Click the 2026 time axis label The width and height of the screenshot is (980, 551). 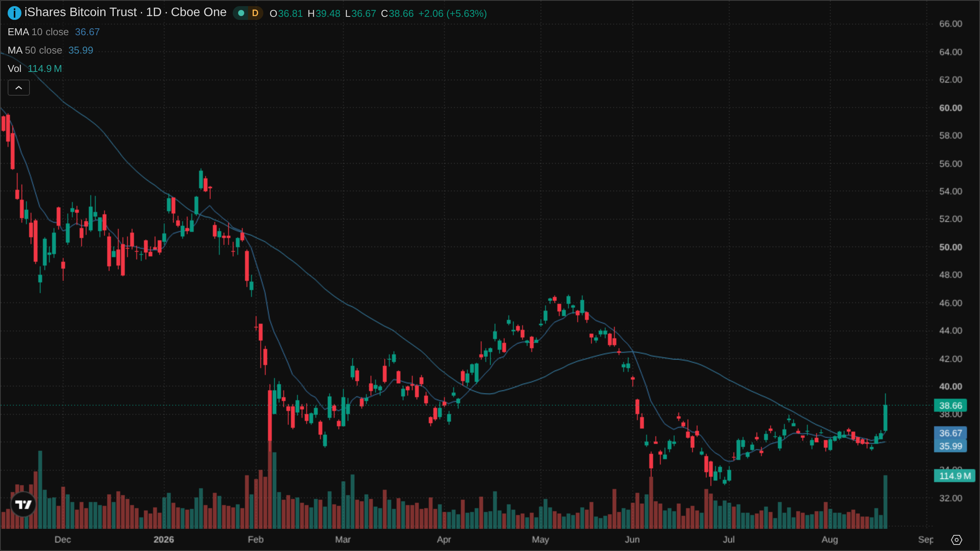pyautogui.click(x=164, y=540)
